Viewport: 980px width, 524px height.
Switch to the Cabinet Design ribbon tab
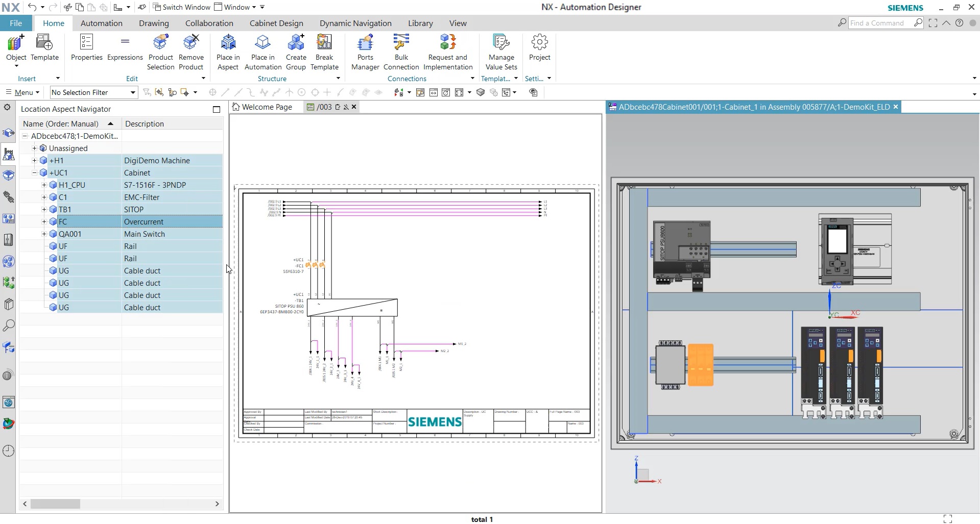(x=276, y=23)
